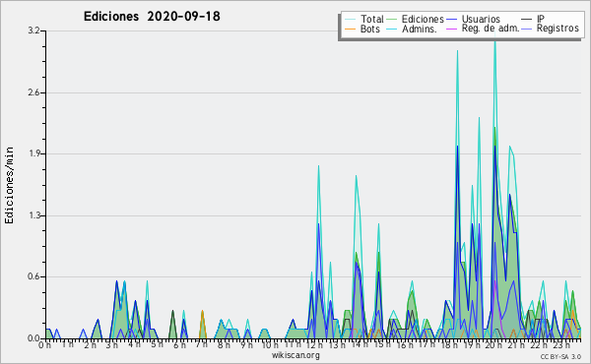Click the 1.3 y-axis value
The width and height of the screenshot is (591, 364).
coord(33,215)
